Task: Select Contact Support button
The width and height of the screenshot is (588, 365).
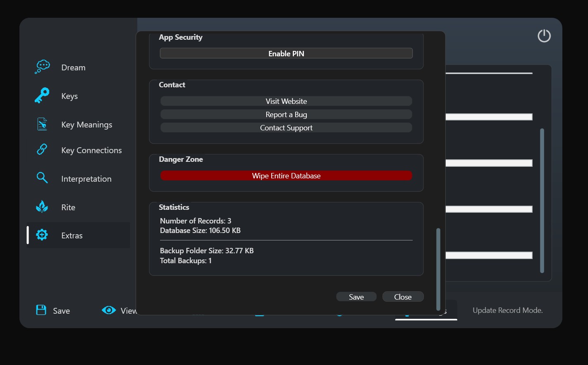Action: tap(286, 128)
